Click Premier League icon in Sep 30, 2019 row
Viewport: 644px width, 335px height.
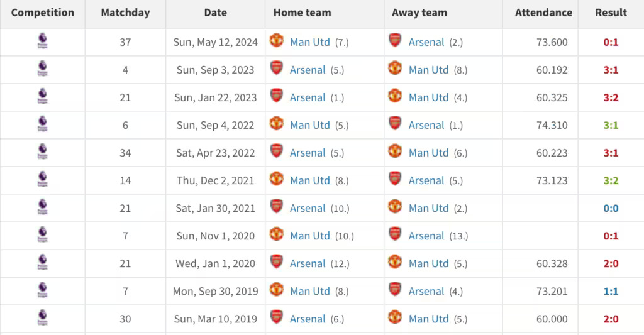coord(42,290)
